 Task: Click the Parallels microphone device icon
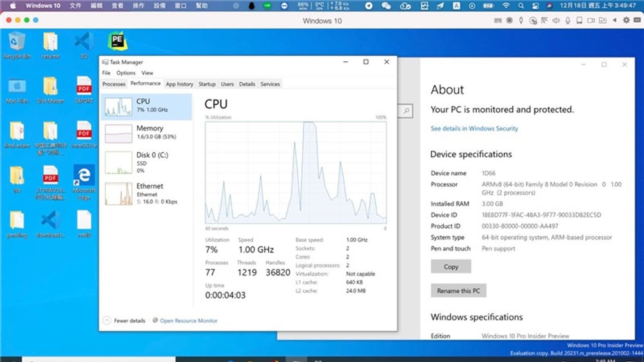(x=568, y=20)
